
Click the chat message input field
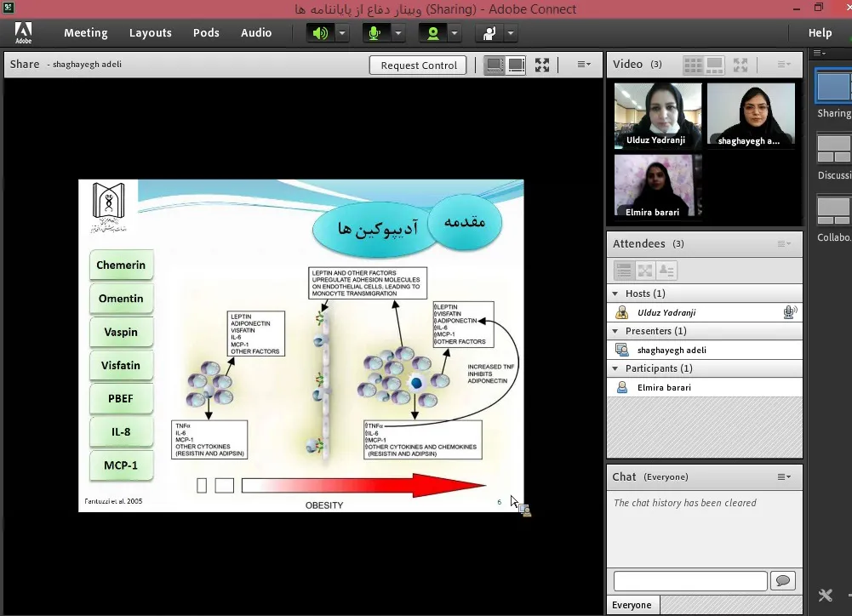(x=690, y=581)
